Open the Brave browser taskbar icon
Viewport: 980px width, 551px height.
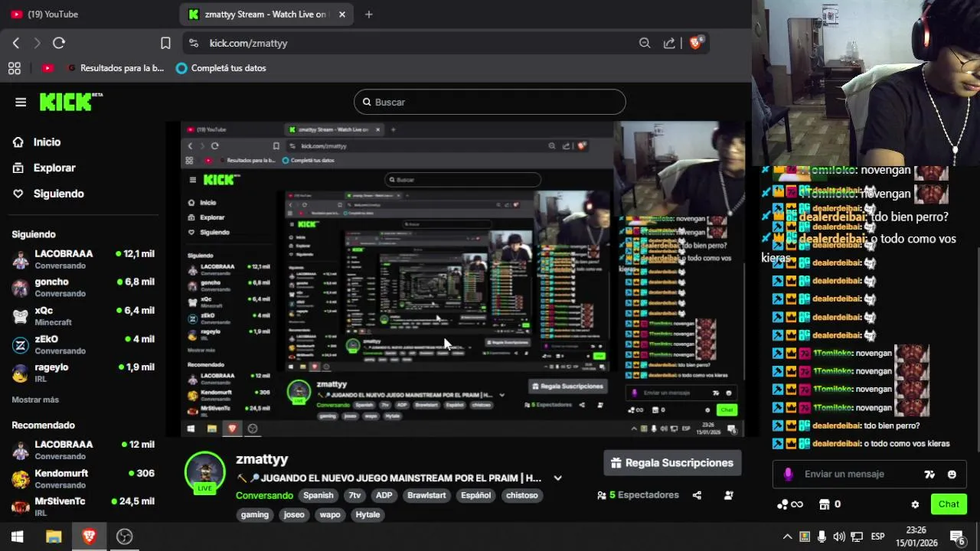click(89, 536)
